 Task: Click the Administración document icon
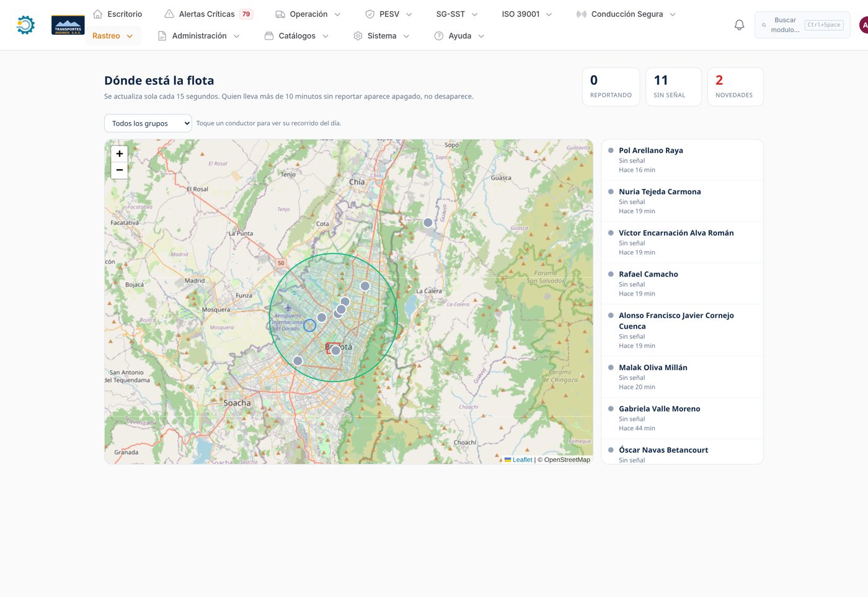162,36
